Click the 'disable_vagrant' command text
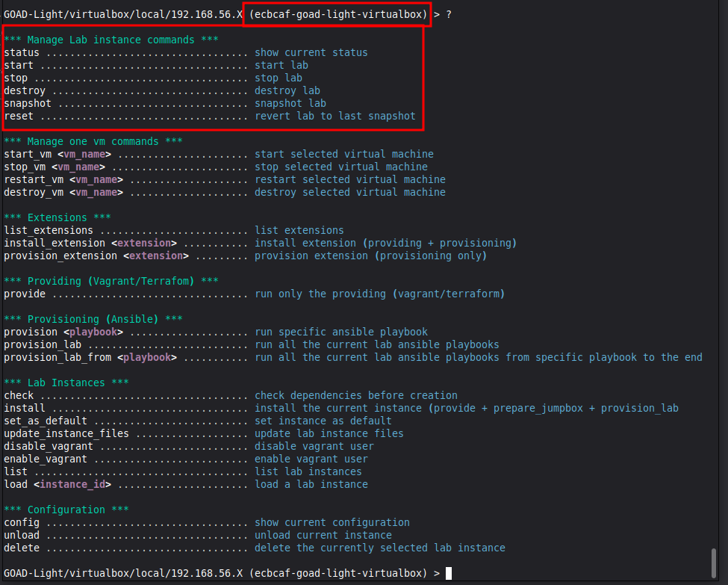The width and height of the screenshot is (728, 585). click(49, 447)
